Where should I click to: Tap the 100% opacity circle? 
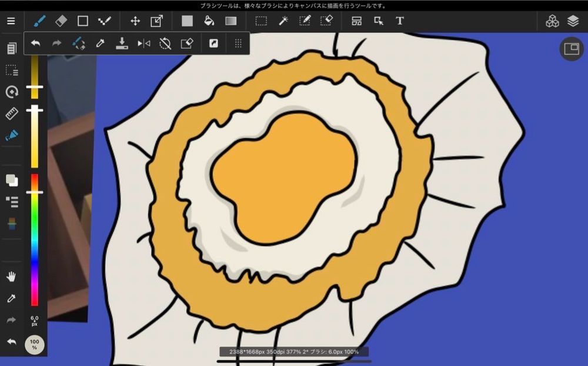35,345
